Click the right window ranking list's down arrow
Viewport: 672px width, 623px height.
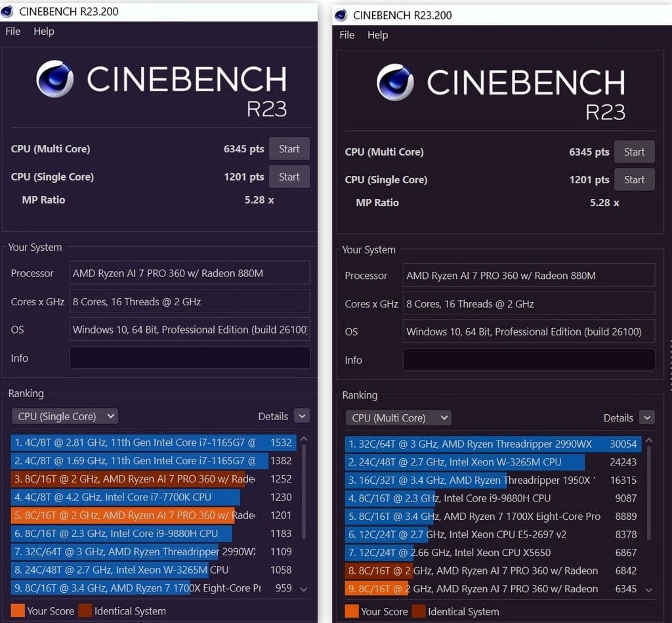pyautogui.click(x=649, y=590)
